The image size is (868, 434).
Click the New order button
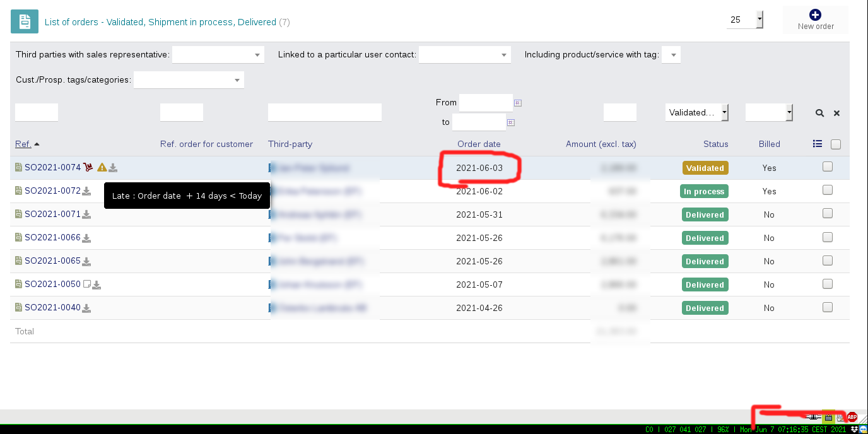click(815, 20)
